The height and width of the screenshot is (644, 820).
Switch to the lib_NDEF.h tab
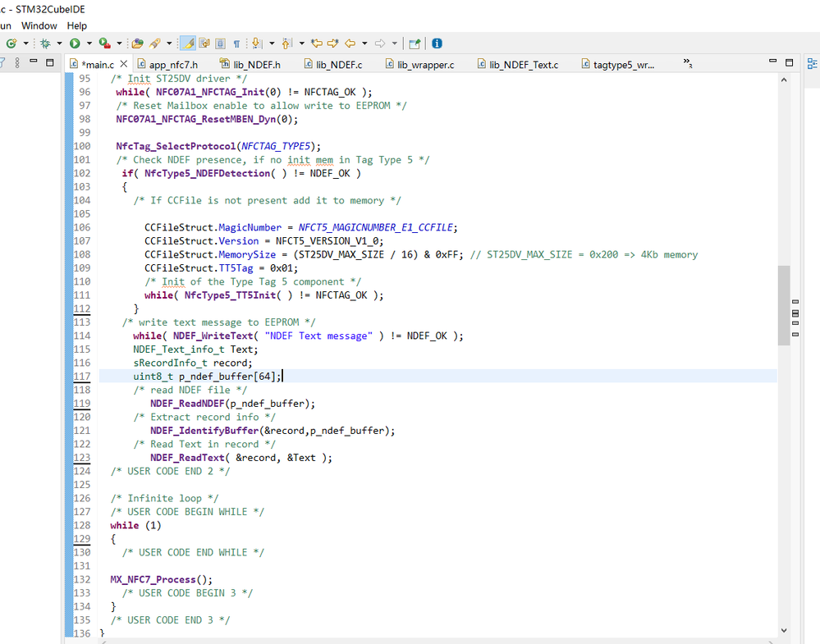[250, 64]
